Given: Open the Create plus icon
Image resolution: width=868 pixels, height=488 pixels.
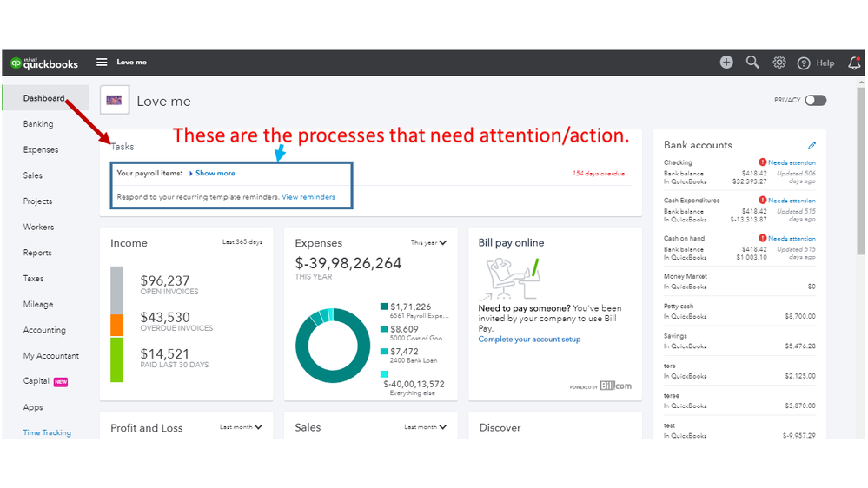Looking at the screenshot, I should (x=726, y=62).
